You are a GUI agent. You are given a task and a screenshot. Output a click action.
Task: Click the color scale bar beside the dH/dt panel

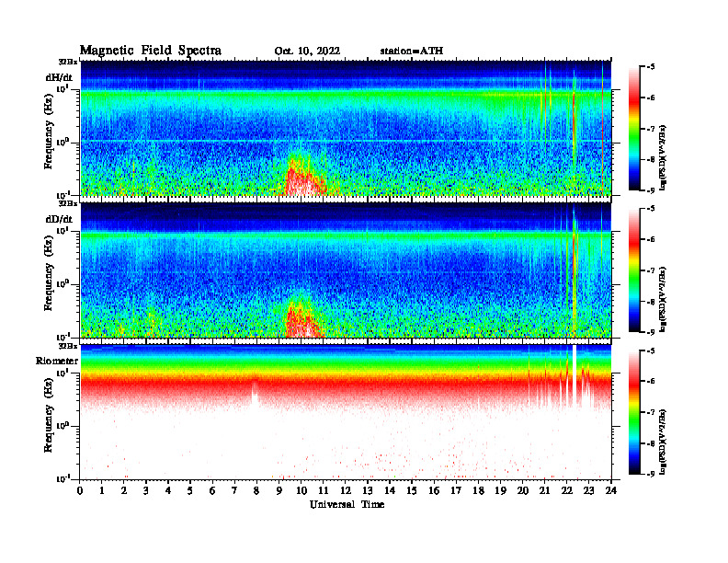634,129
